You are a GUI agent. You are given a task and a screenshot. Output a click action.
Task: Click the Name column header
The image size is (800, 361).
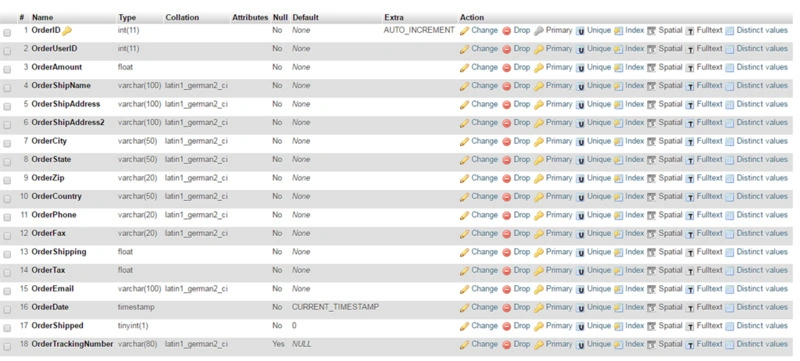(42, 17)
